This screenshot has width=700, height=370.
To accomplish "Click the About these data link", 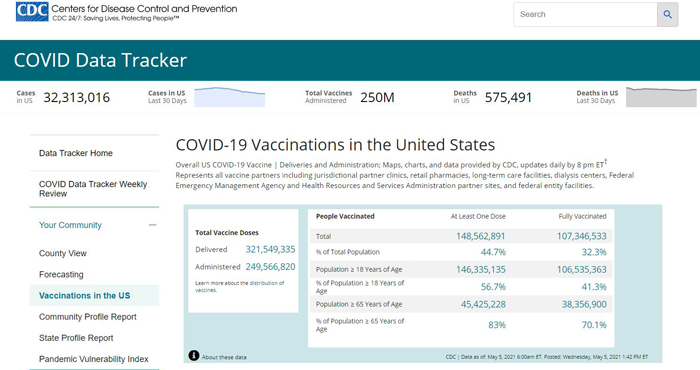I will [224, 357].
